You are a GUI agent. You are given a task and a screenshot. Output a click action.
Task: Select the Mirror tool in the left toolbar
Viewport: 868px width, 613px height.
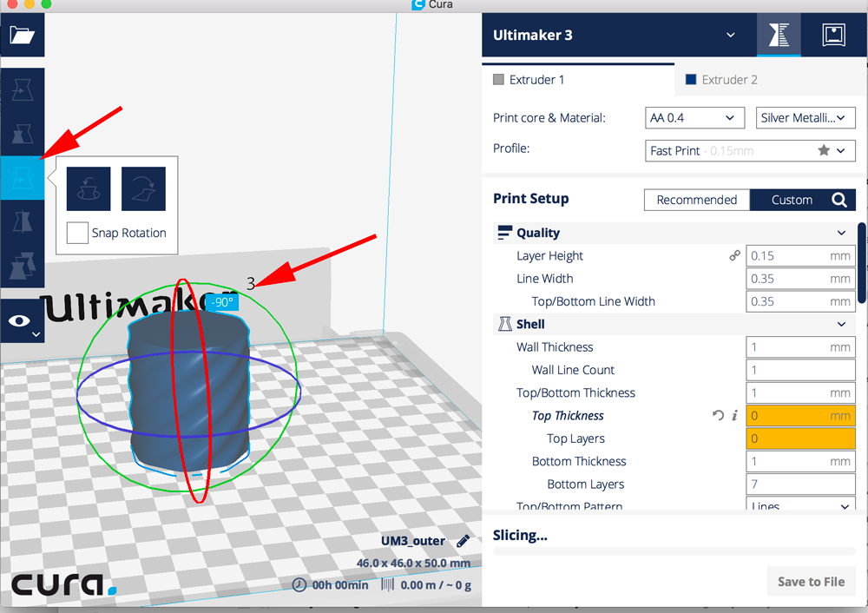pyautogui.click(x=23, y=221)
